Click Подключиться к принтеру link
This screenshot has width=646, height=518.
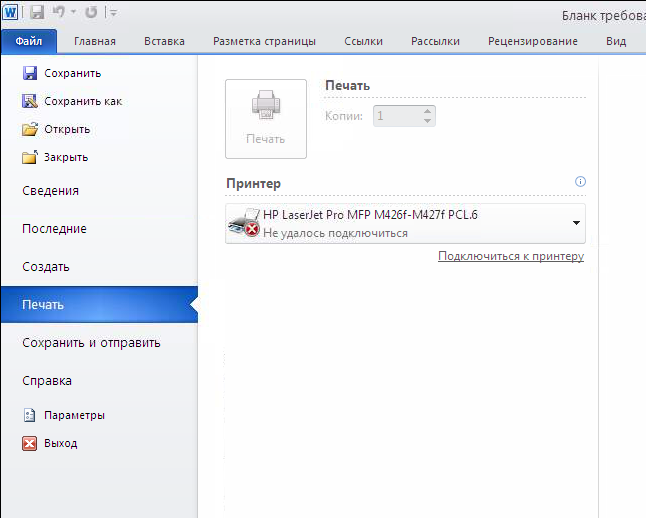click(x=511, y=256)
